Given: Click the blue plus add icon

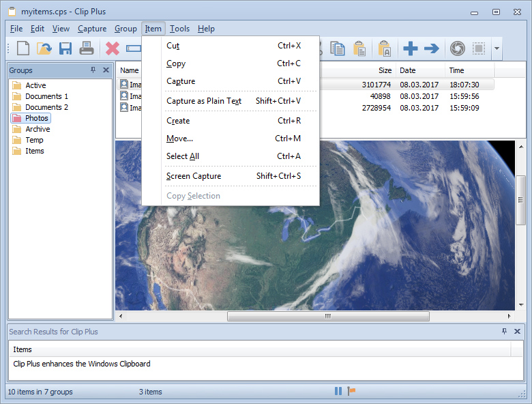Looking at the screenshot, I should tap(410, 48).
